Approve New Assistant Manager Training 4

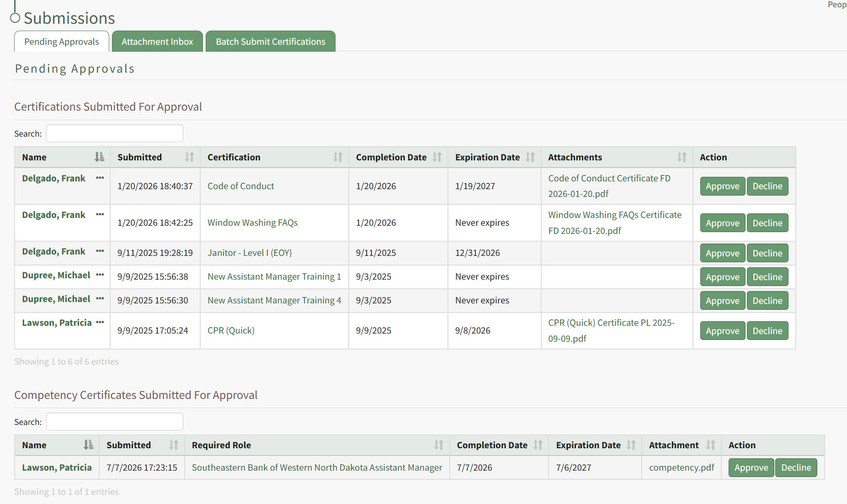point(723,301)
